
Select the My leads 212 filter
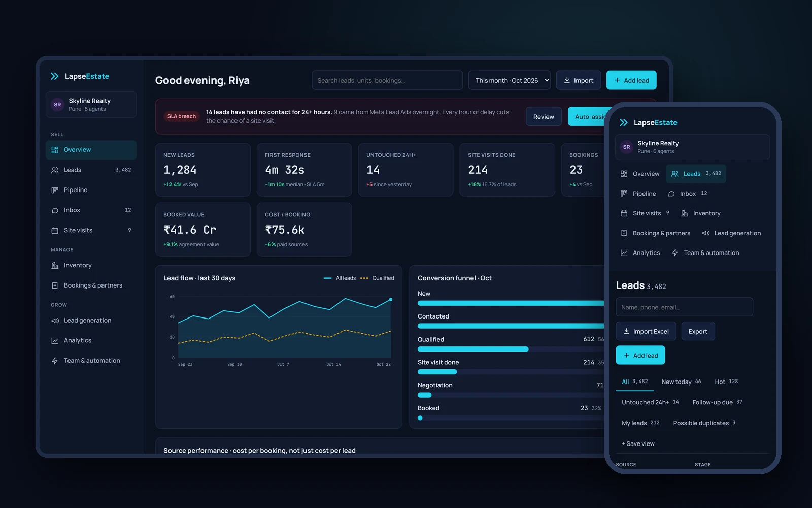click(x=640, y=423)
